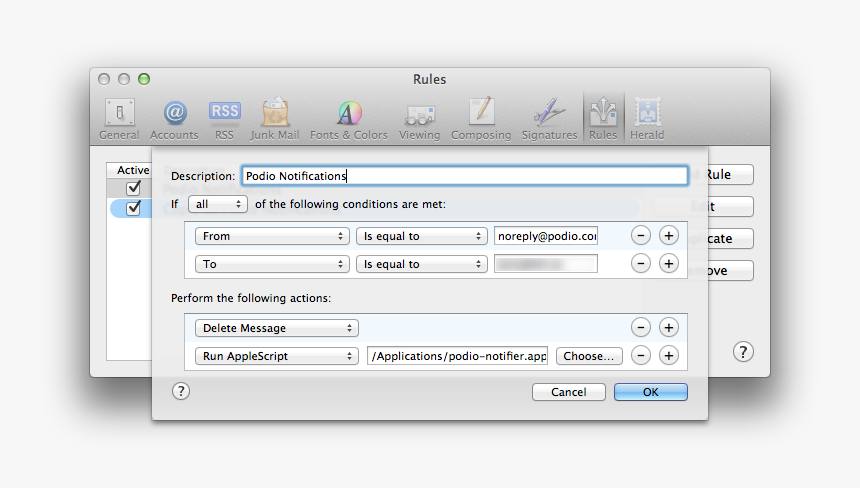Image resolution: width=860 pixels, height=488 pixels.
Task: Click the noreply@podio.com address field
Action: [x=546, y=236]
